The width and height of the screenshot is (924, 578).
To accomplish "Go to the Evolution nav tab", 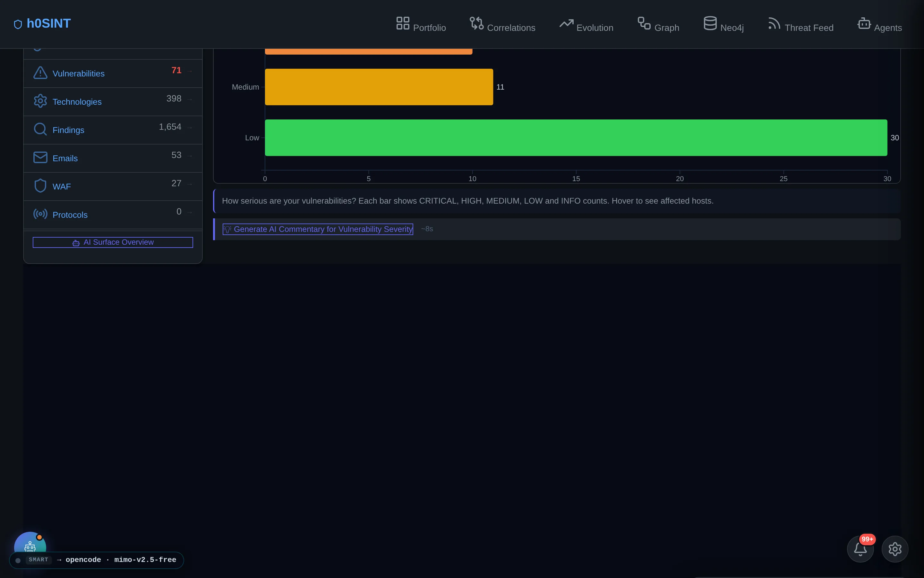I will tap(586, 24).
